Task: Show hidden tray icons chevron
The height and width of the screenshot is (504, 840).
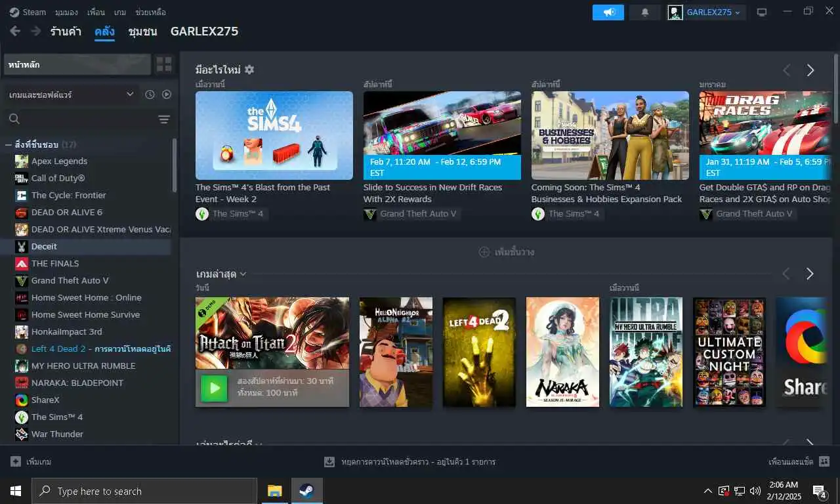Action: click(x=708, y=491)
